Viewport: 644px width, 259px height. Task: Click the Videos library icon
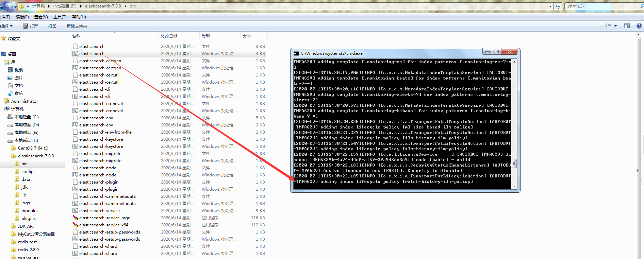click(x=10, y=70)
